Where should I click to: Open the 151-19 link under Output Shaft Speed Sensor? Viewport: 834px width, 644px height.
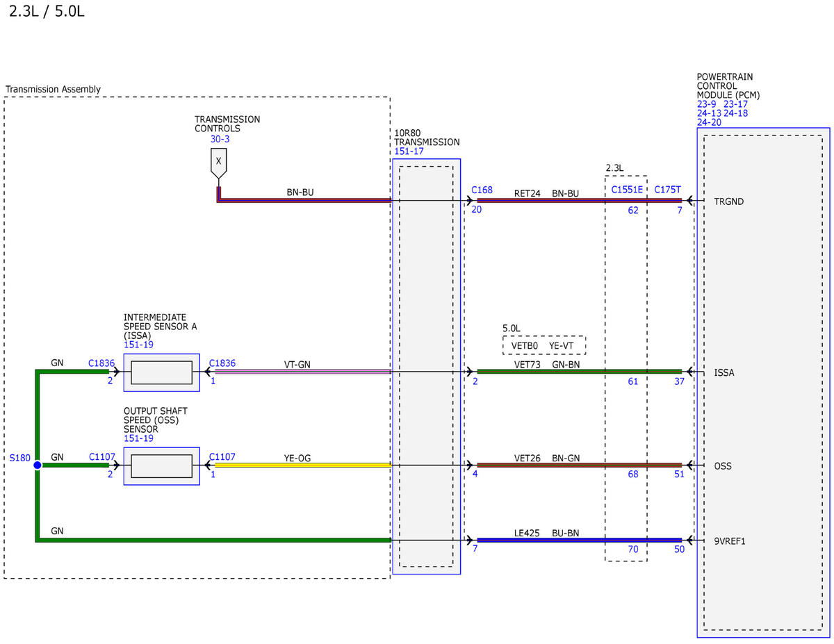pos(138,438)
